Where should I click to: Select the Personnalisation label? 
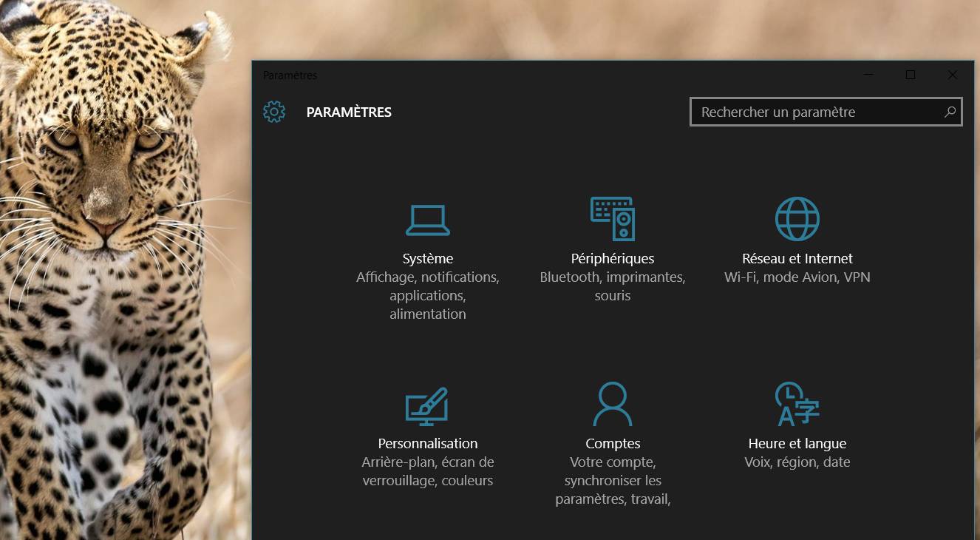[x=428, y=444]
